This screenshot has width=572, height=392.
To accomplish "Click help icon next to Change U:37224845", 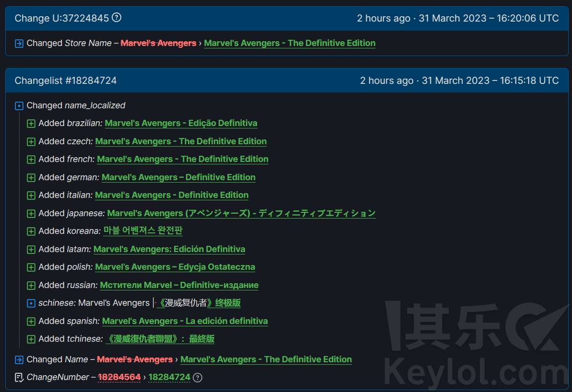I will pos(117,18).
